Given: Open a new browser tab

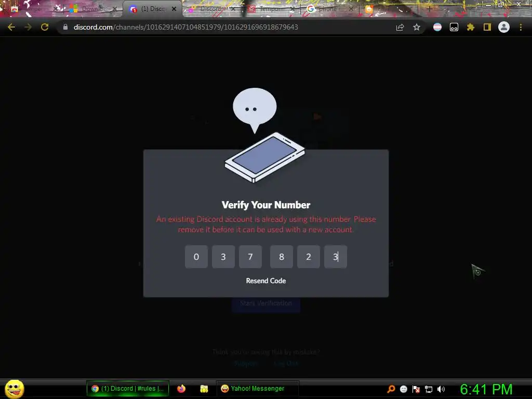Looking at the screenshot, I should coord(429,9).
